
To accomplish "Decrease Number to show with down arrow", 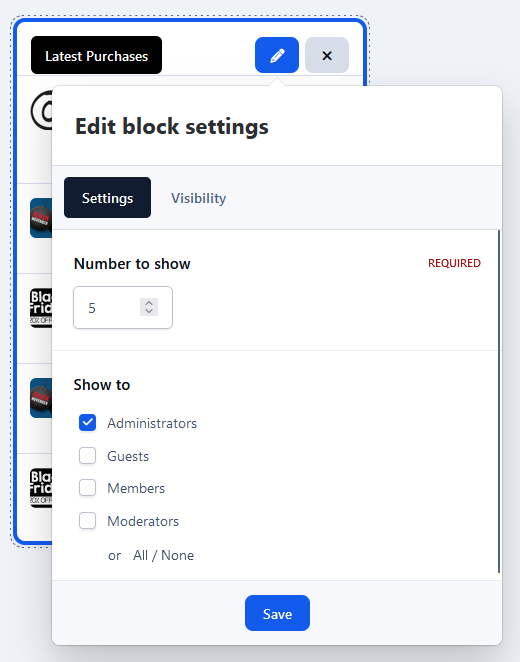I will tap(149, 312).
